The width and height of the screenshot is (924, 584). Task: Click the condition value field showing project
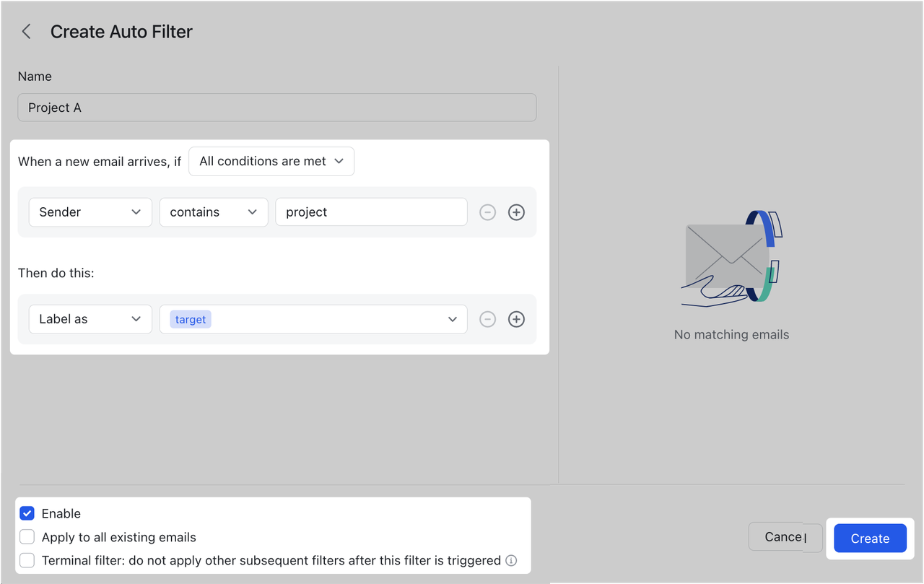[370, 212]
